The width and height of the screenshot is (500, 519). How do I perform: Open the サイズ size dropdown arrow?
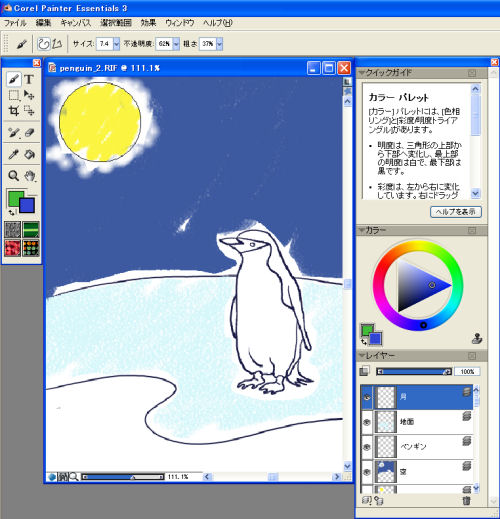click(x=116, y=44)
